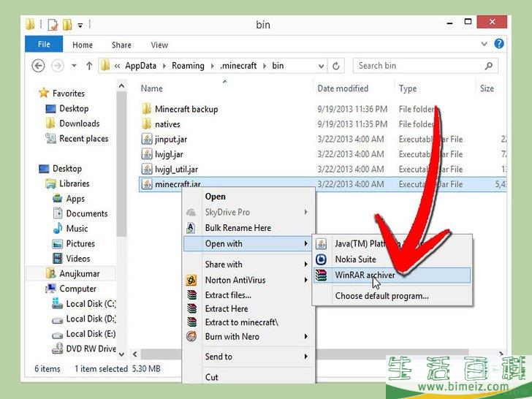The image size is (532, 399).
Task: Go up one folder level arrow
Action: pos(89,66)
